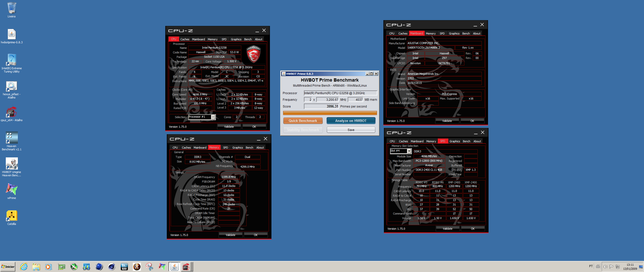Click OK in CPU-Z SPD window
Viewport: 644px width, 272px height.
click(x=473, y=229)
